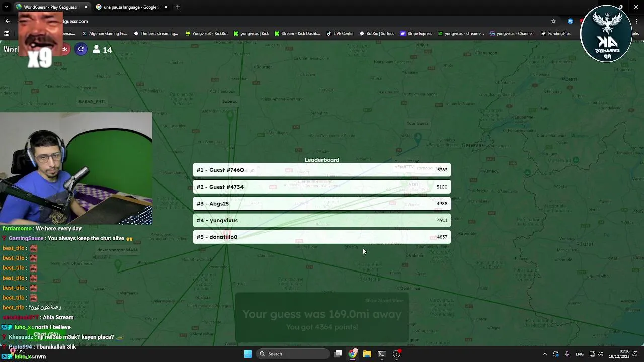Image resolution: width=644 pixels, height=362 pixels.
Task: Click the 4988 score value
Action: 442,204
